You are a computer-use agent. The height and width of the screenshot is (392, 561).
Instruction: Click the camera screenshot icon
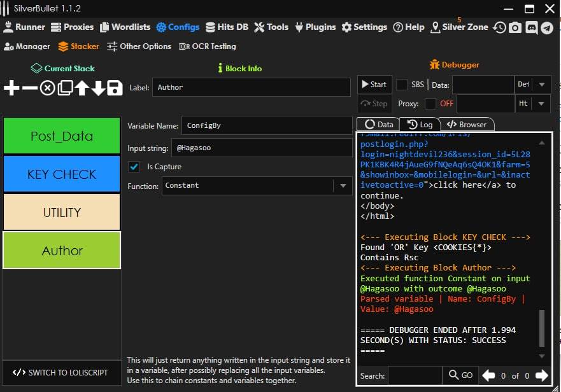515,28
